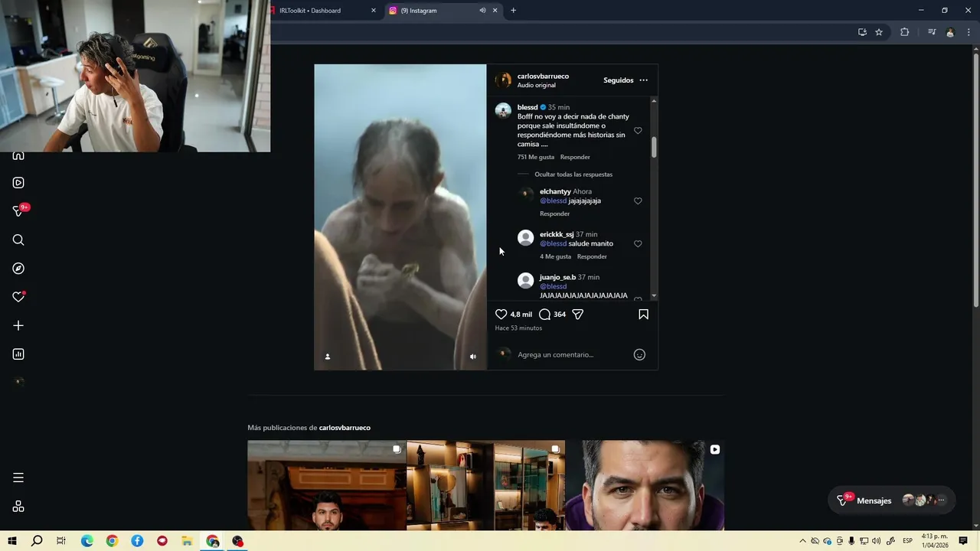Reply to blessd's comment
Image resolution: width=980 pixels, height=551 pixels.
coord(575,157)
